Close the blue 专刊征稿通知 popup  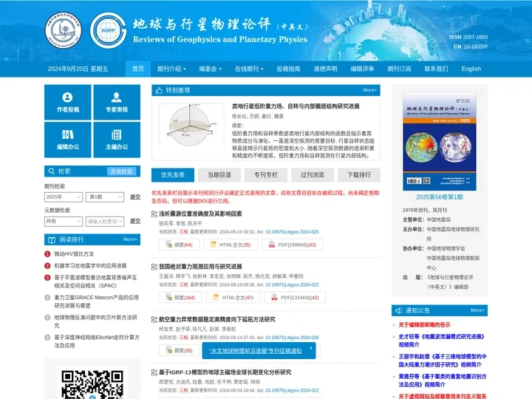click(311, 348)
